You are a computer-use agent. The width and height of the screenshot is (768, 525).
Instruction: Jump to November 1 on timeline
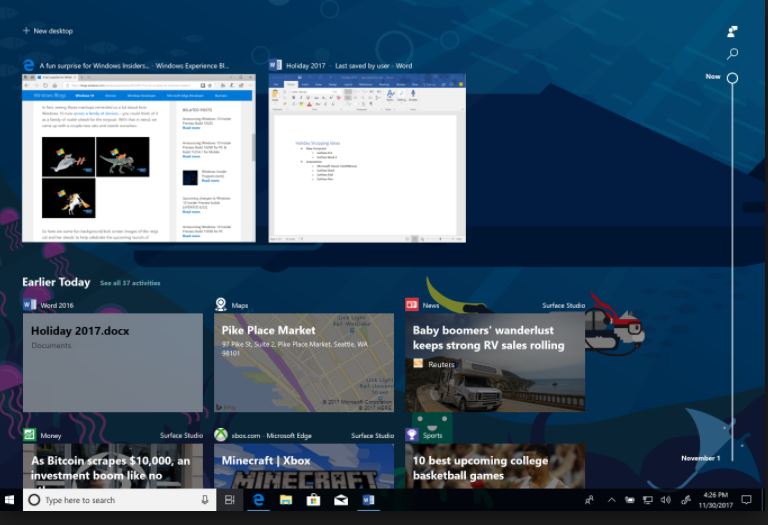coord(700,458)
